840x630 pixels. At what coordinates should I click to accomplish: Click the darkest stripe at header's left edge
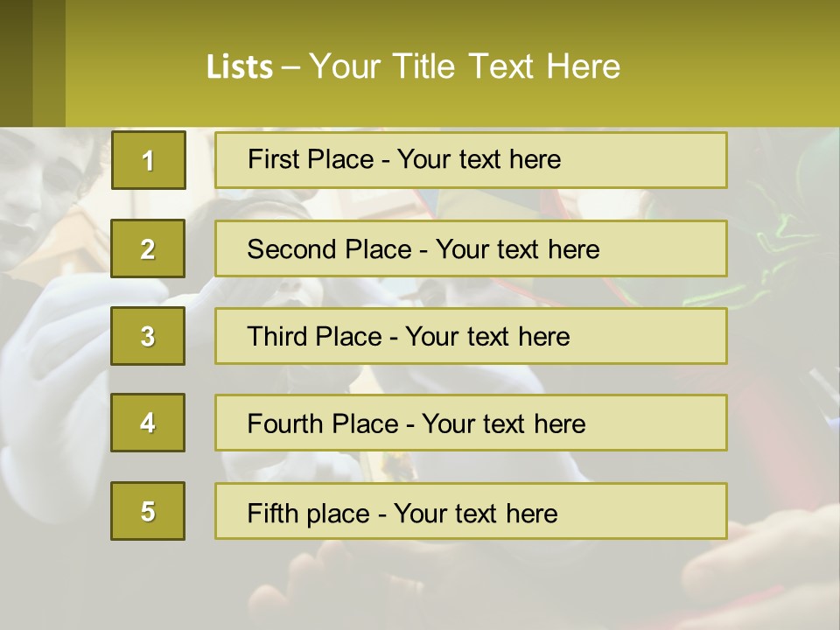point(16,63)
